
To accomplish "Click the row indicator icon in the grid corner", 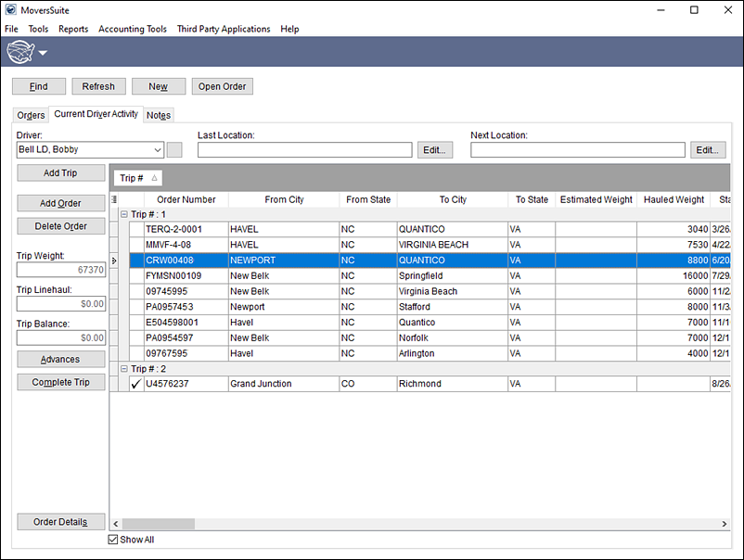I will (114, 198).
